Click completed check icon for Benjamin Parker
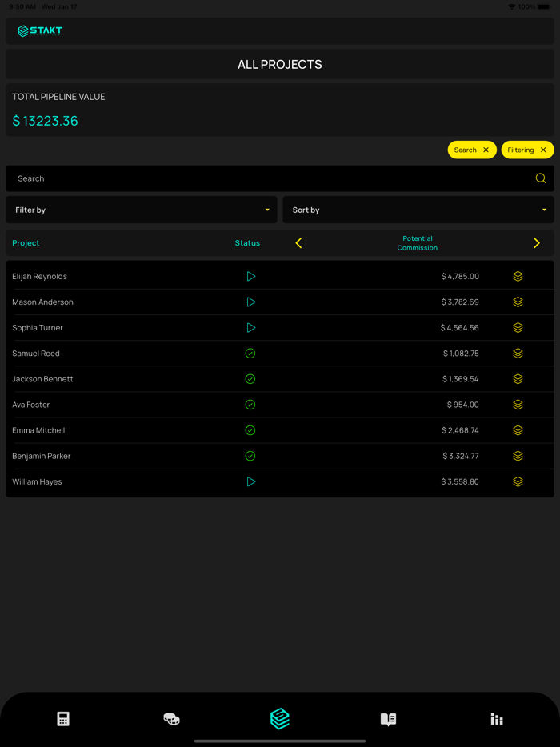Screen dimensions: 560x747 (x=250, y=457)
